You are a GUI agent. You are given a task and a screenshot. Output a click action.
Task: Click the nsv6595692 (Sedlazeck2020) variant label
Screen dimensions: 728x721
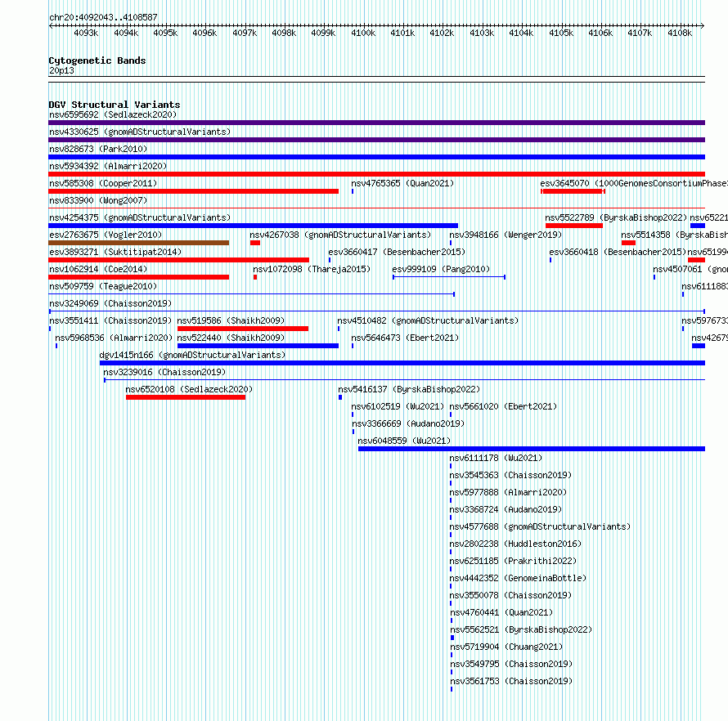pyautogui.click(x=113, y=114)
